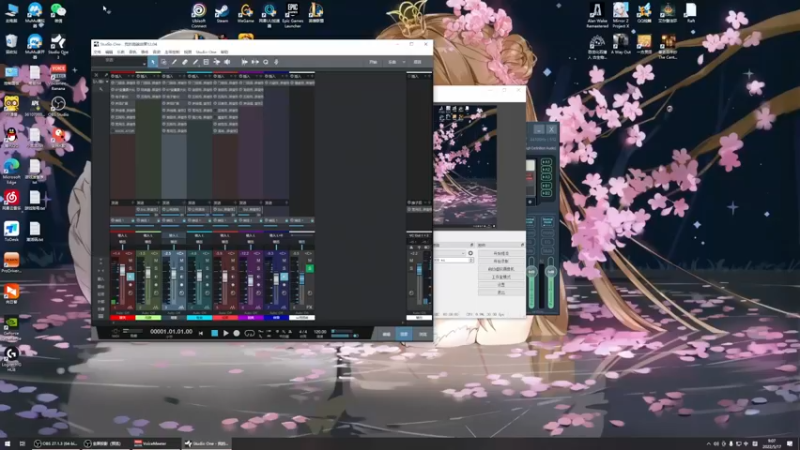Open the Studio One menu in menu bar
Viewport: 800px width, 450px height.
pyautogui.click(x=206, y=52)
